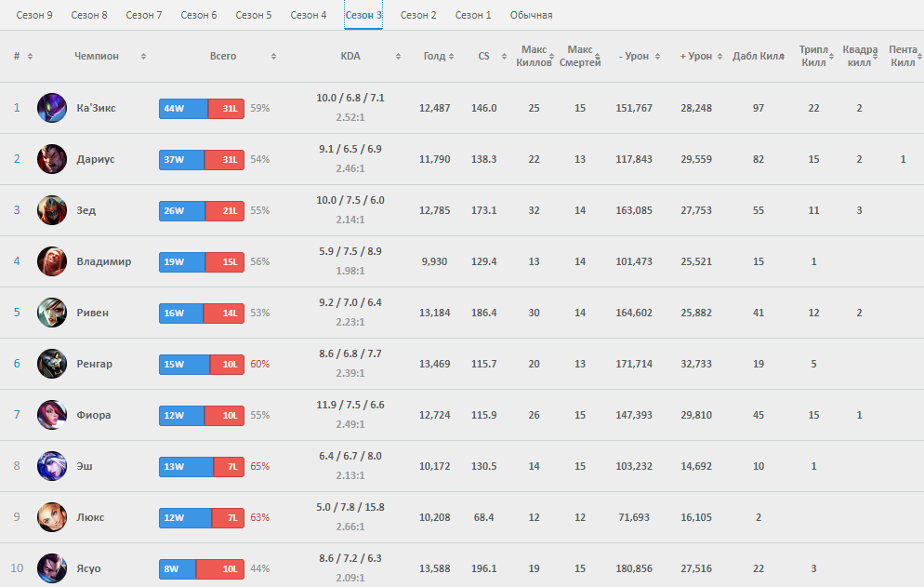This screenshot has height=587, width=924.
Task: Click Ясуо 10L loss bar
Action: (219, 569)
